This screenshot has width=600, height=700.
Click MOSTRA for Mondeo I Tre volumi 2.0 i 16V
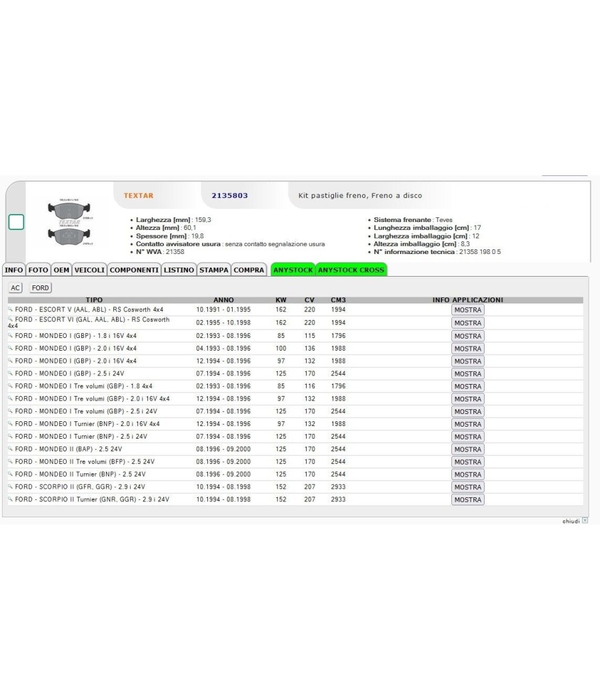[x=467, y=399]
